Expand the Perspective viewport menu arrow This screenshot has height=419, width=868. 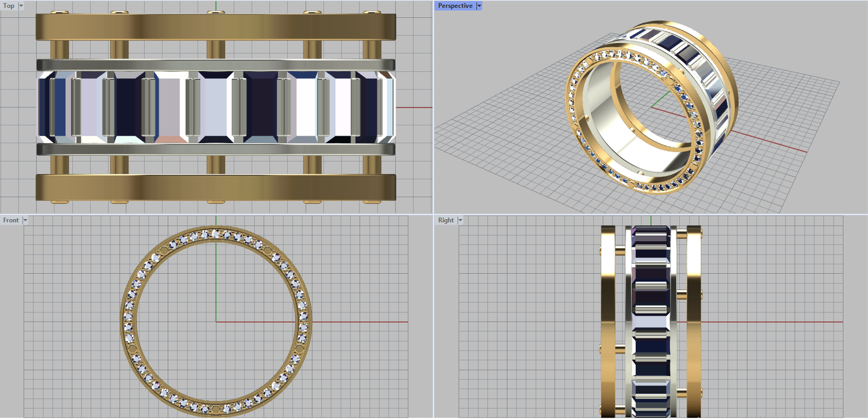point(479,6)
